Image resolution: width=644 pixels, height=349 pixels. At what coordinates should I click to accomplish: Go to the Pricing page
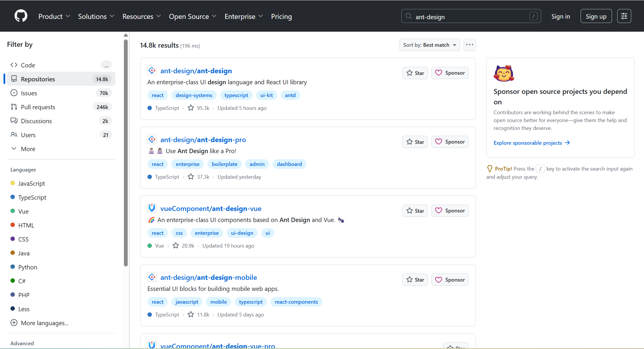281,16
